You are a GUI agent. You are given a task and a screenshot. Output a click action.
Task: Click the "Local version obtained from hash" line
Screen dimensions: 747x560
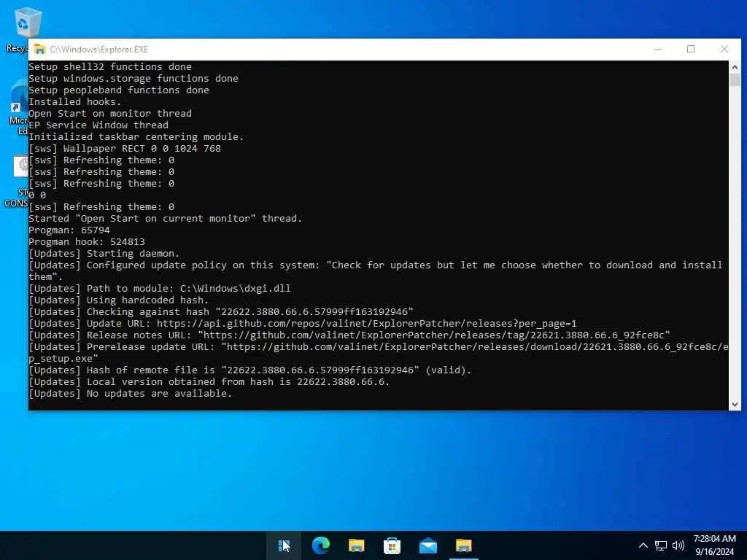point(209,382)
